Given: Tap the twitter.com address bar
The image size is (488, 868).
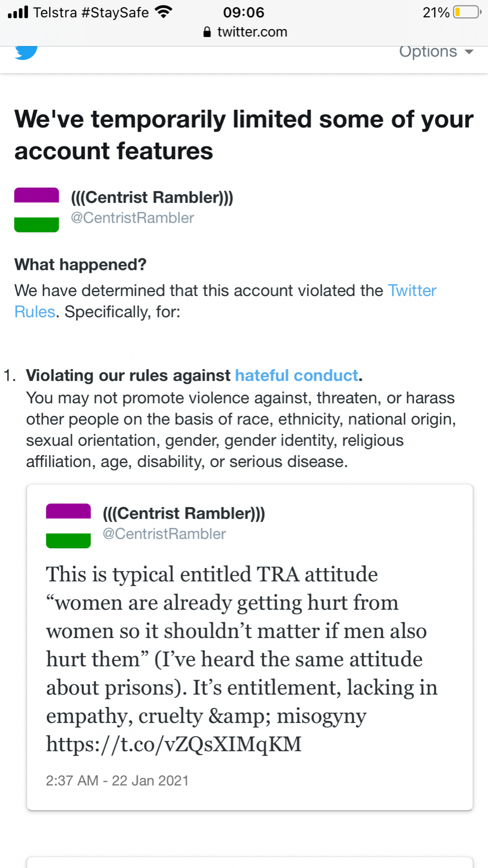Looking at the screenshot, I should 252,32.
